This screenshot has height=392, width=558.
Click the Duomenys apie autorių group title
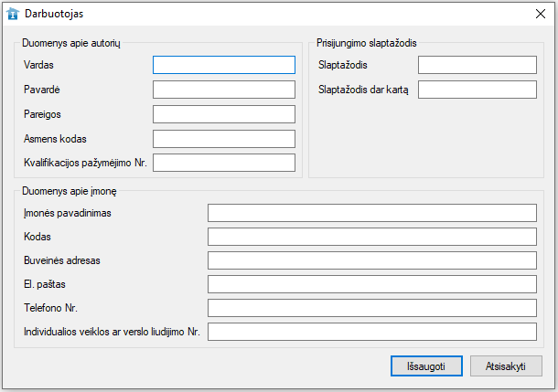tap(71, 43)
